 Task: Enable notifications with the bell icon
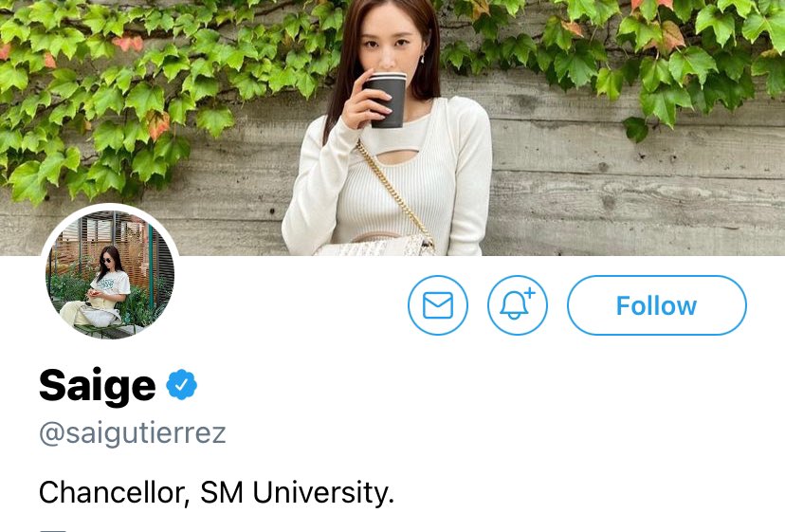517,305
